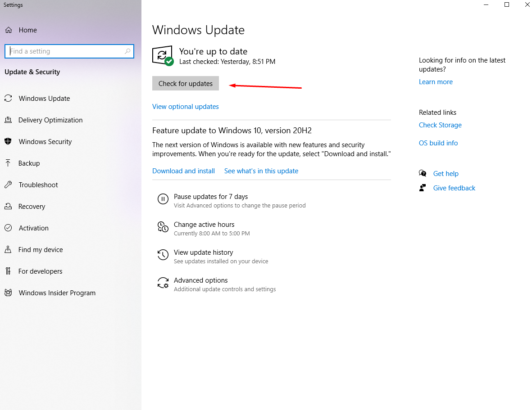Click the Activation checkmark circle icon
This screenshot has width=532, height=410.
click(8, 228)
